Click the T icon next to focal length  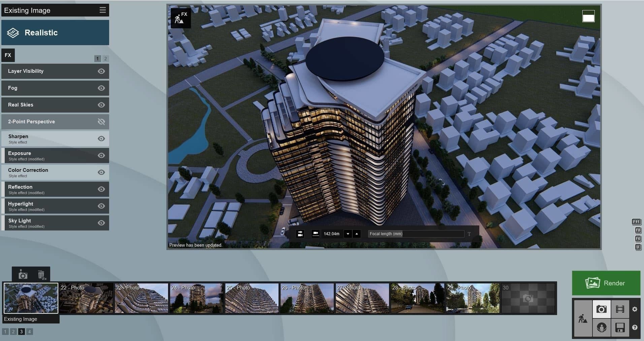pyautogui.click(x=469, y=234)
